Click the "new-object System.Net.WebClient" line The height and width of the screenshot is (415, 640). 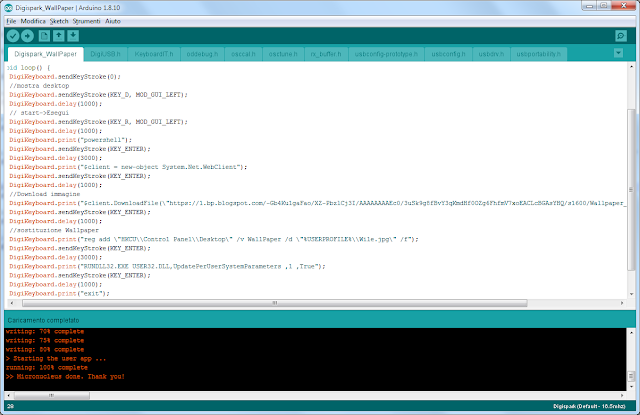pyautogui.click(x=128, y=167)
